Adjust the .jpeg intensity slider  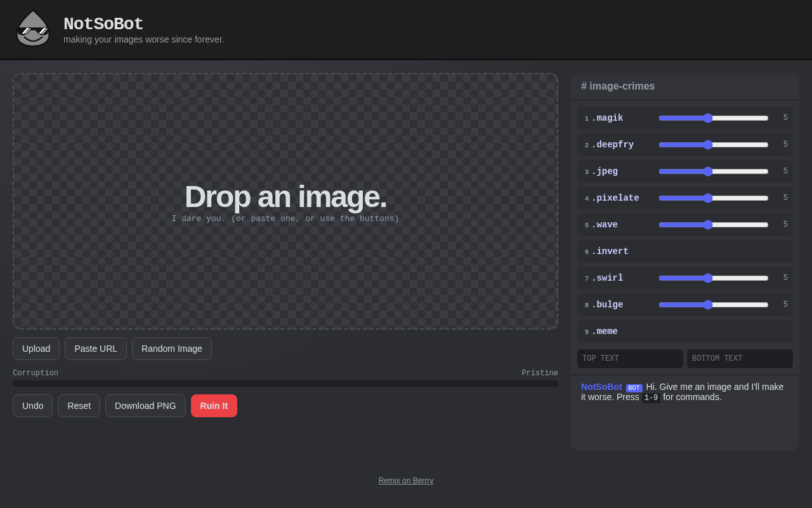[714, 171]
